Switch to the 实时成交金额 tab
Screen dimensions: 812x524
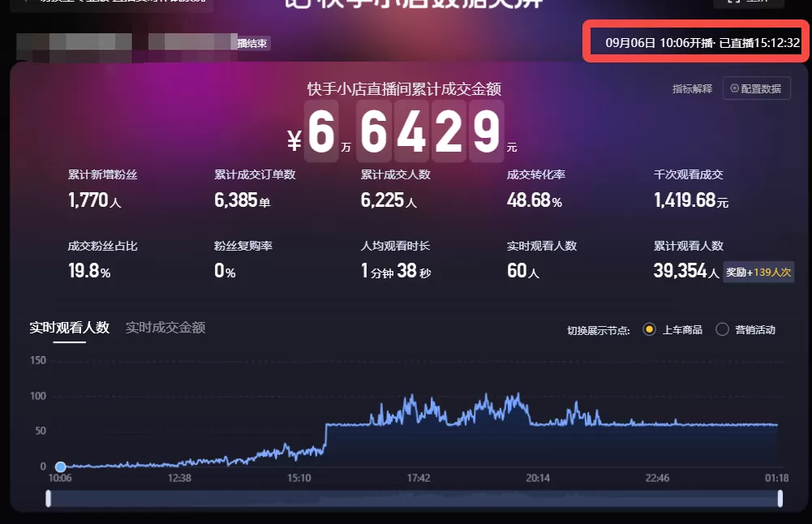(x=165, y=329)
